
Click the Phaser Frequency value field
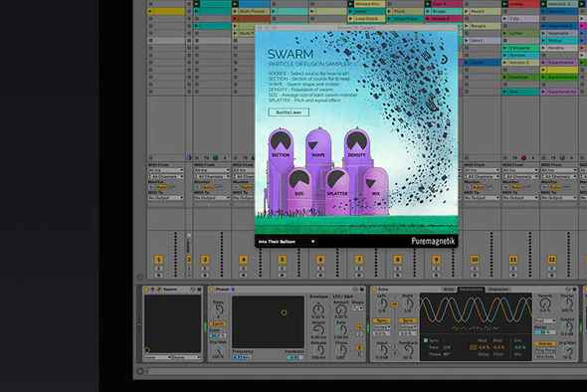[x=241, y=357]
